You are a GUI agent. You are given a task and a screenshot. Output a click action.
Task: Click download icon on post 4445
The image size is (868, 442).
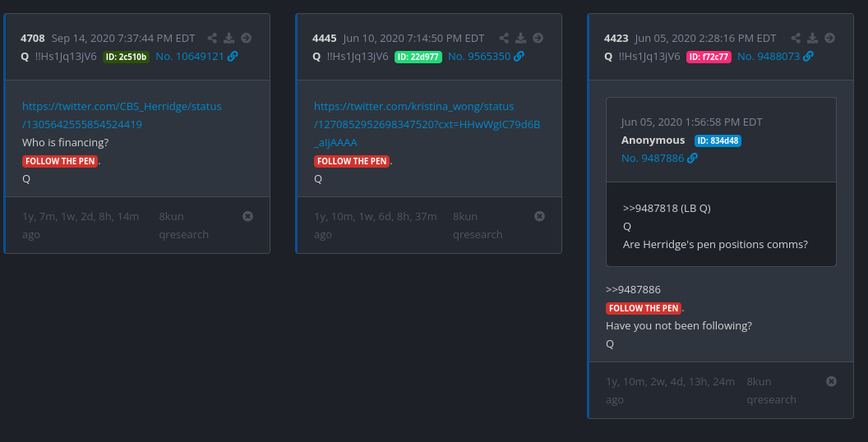pos(521,38)
